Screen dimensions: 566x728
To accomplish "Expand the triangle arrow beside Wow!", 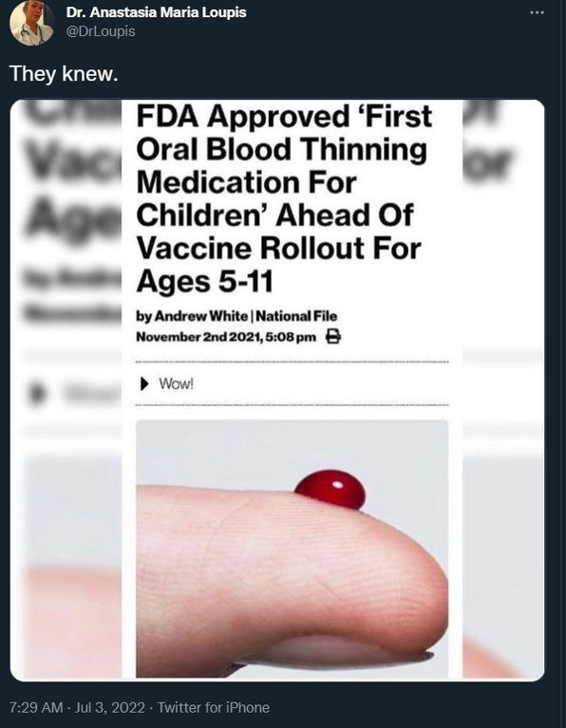I will point(144,383).
